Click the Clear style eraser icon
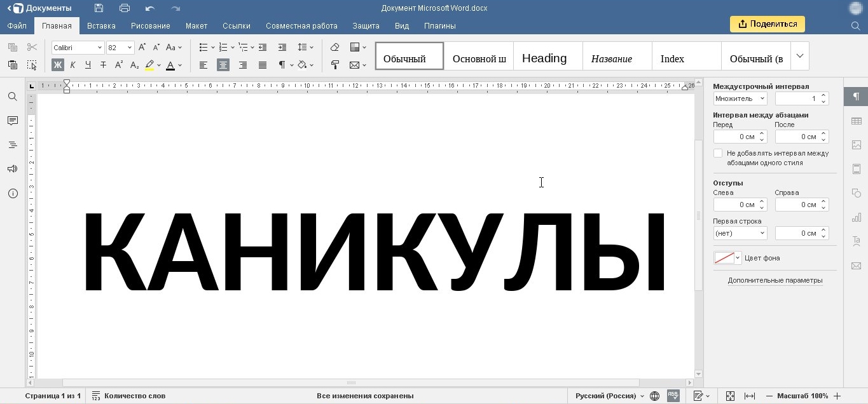Viewport: 868px width, 404px height. click(x=336, y=47)
